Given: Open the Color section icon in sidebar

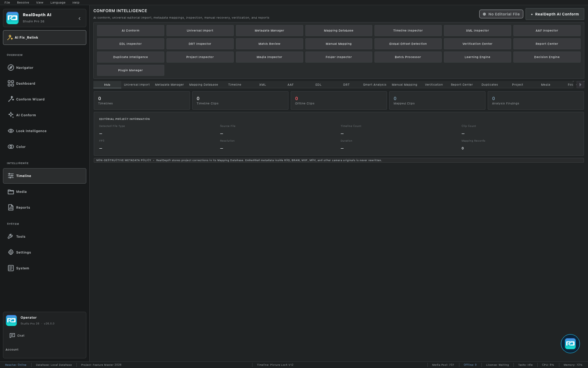Looking at the screenshot, I should click(11, 147).
